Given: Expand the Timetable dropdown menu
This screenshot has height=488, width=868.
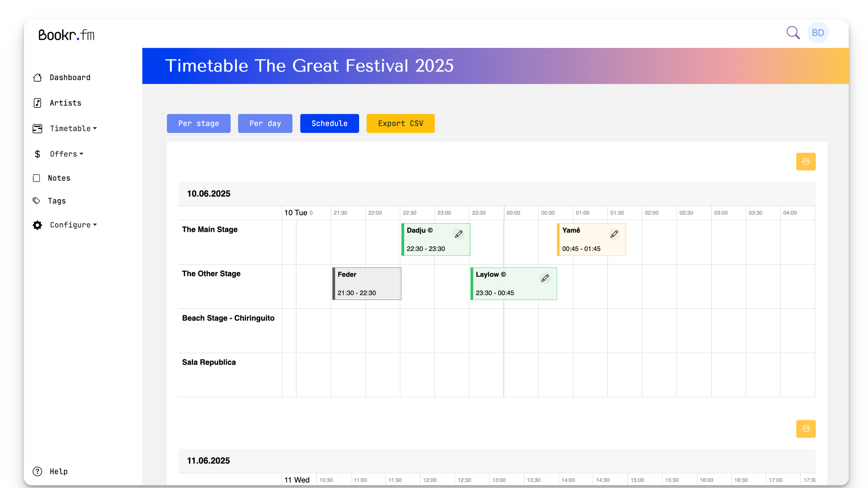Looking at the screenshot, I should tap(73, 128).
